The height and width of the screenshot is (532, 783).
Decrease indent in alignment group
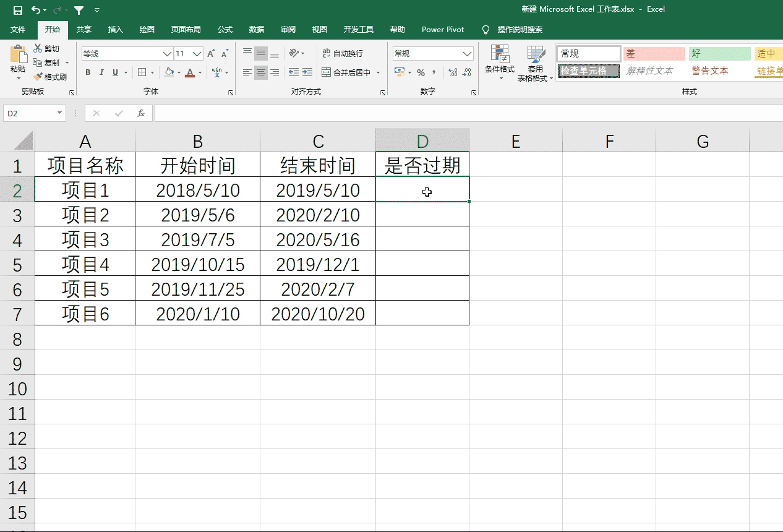294,73
